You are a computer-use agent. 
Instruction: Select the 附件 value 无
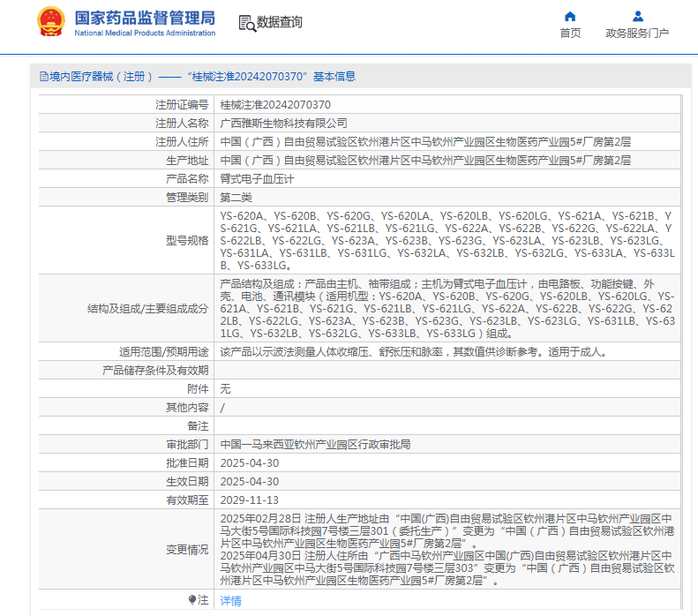pos(225,389)
